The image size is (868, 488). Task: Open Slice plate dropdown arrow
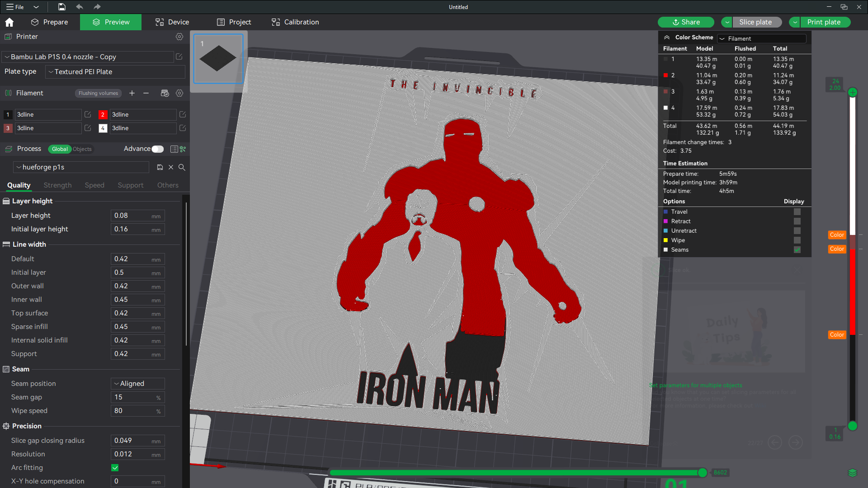click(x=727, y=22)
